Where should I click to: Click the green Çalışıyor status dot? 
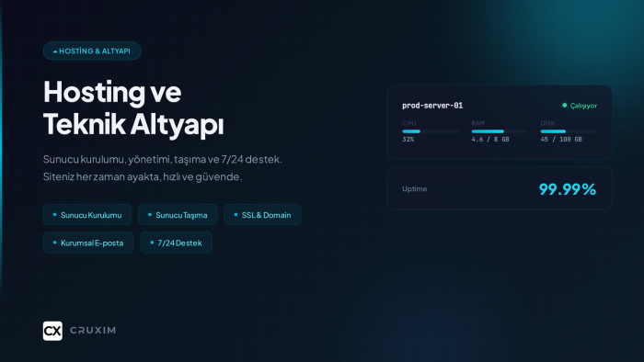565,106
